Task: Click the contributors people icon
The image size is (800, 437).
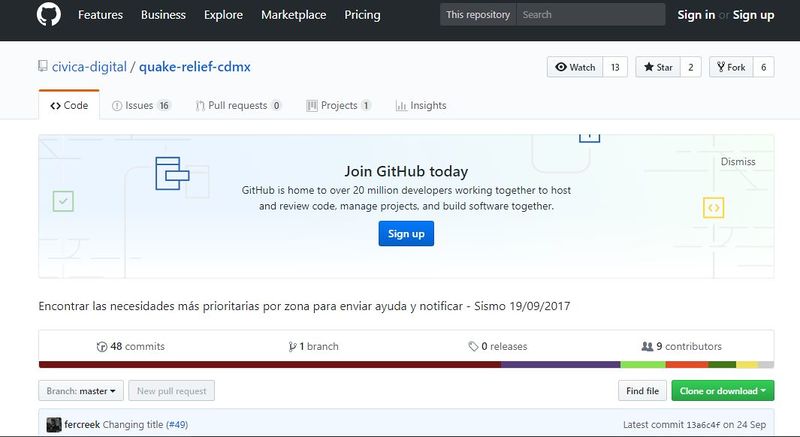Action: coord(647,347)
